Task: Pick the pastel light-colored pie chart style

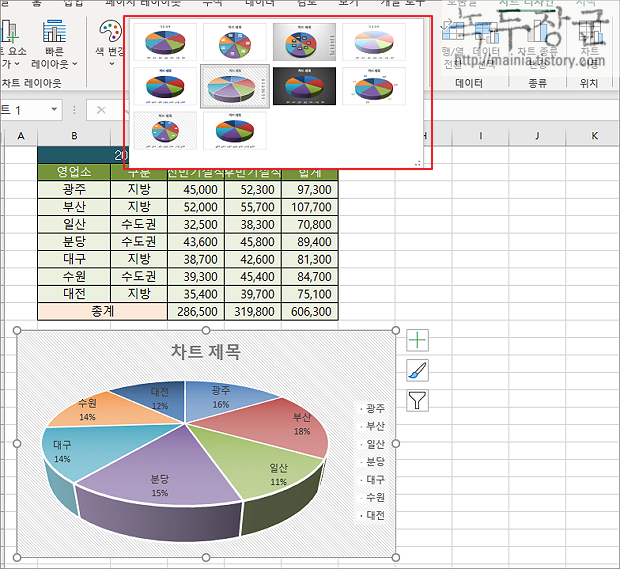Action: 374,42
